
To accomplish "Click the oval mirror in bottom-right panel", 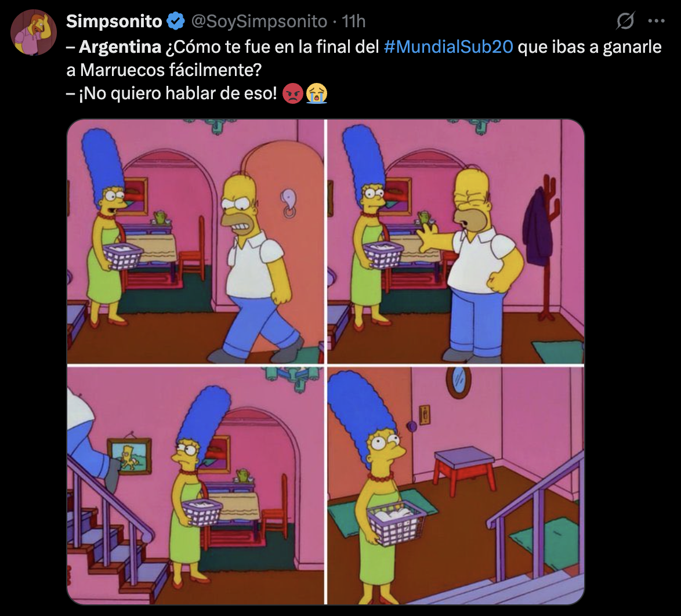I will (x=459, y=382).
